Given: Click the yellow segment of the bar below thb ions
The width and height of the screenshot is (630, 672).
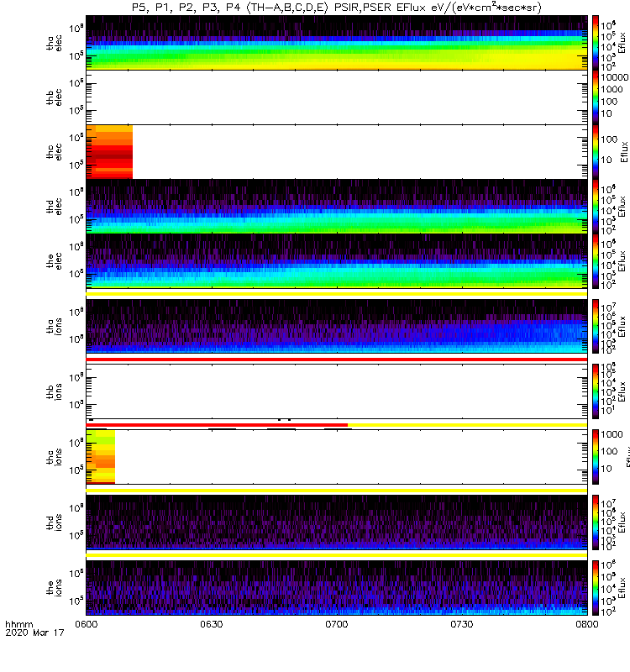Looking at the screenshot, I should (468, 425).
